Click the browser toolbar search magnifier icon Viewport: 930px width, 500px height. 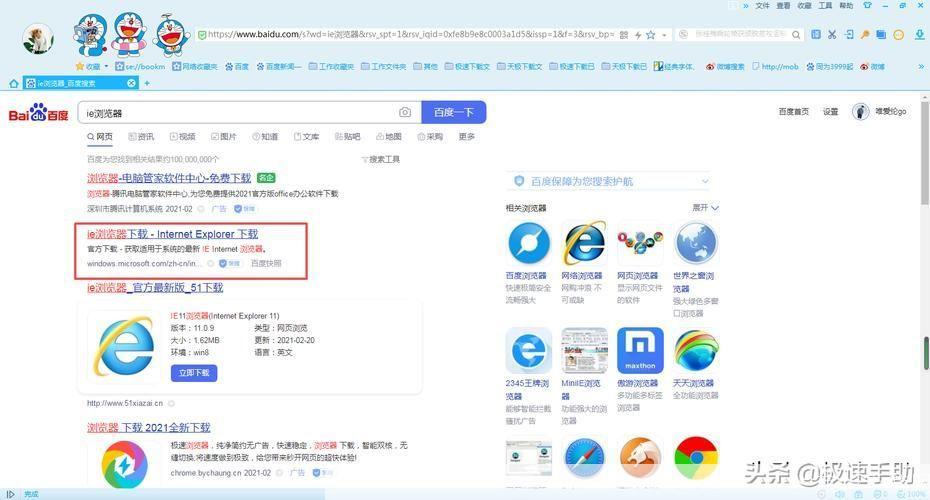796,35
